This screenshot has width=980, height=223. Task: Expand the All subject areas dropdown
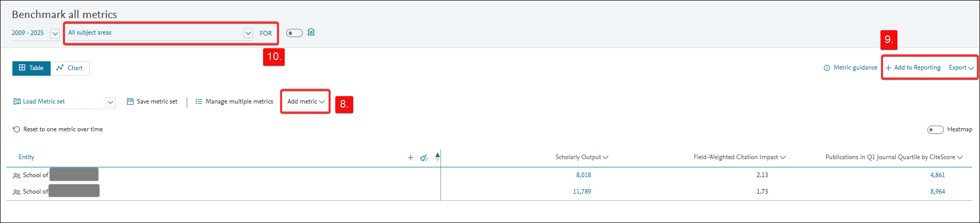pos(248,33)
